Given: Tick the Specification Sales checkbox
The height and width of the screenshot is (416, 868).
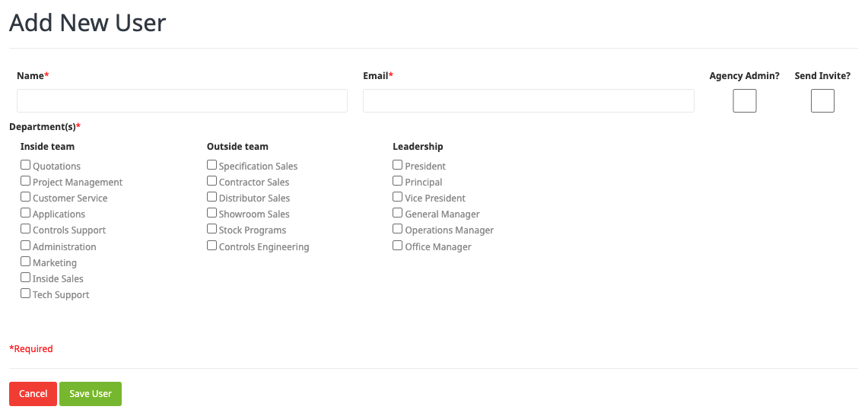Looking at the screenshot, I should pyautogui.click(x=212, y=165).
